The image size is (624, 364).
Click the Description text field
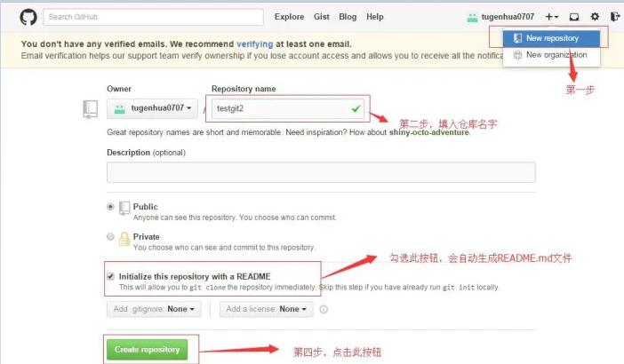(x=321, y=172)
